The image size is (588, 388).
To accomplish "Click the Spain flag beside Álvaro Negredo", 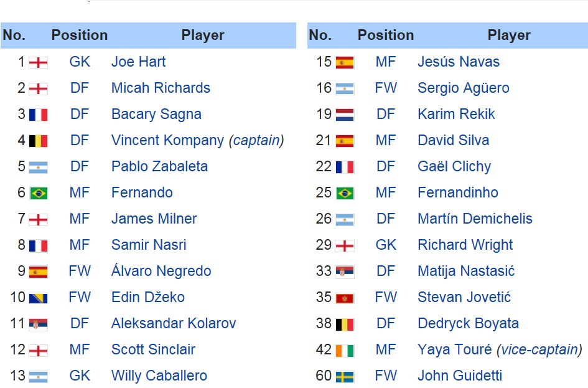I will coord(38,272).
